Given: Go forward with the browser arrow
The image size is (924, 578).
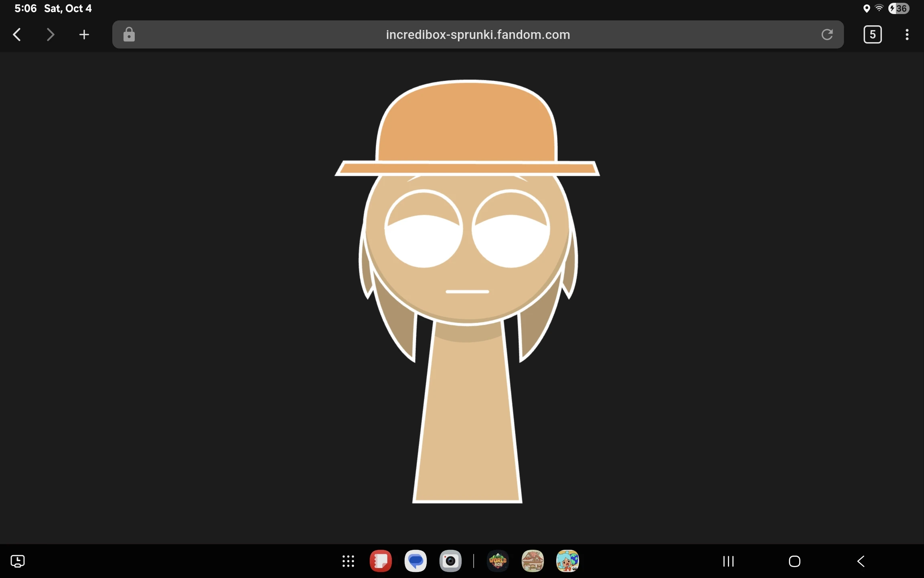Looking at the screenshot, I should (x=51, y=35).
